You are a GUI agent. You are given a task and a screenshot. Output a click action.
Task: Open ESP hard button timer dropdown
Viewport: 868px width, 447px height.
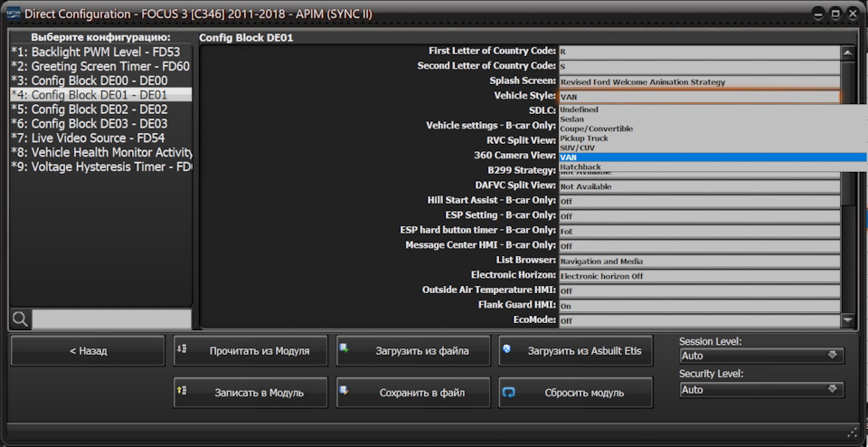pyautogui.click(x=700, y=232)
